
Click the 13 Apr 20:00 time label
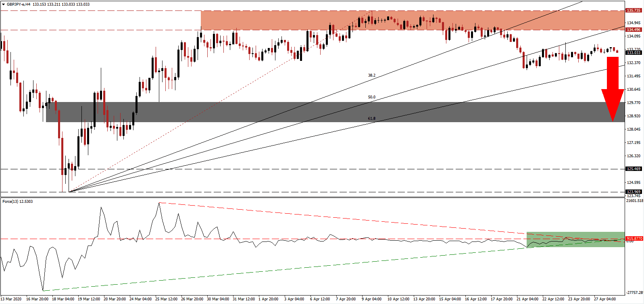(424, 299)
